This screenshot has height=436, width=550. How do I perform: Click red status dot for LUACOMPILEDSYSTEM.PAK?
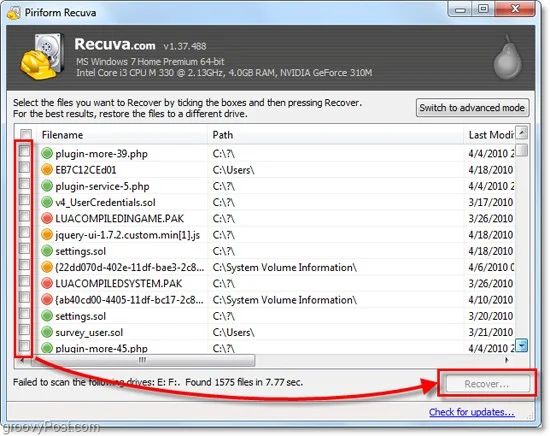pos(47,283)
